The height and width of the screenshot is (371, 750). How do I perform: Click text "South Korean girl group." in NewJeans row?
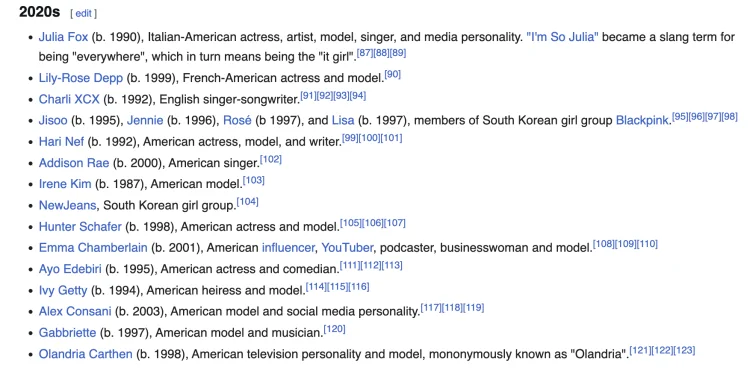point(170,205)
